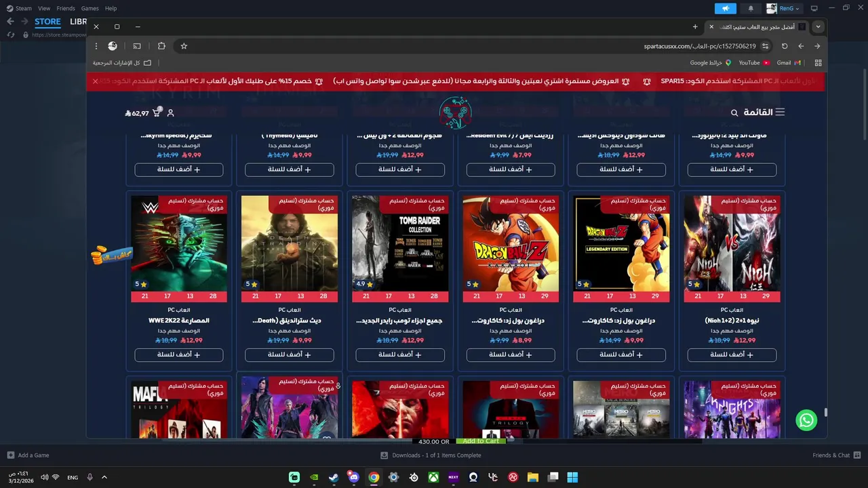Click the store gamepad logo
Viewport: 868px width, 488px height.
coord(455,113)
